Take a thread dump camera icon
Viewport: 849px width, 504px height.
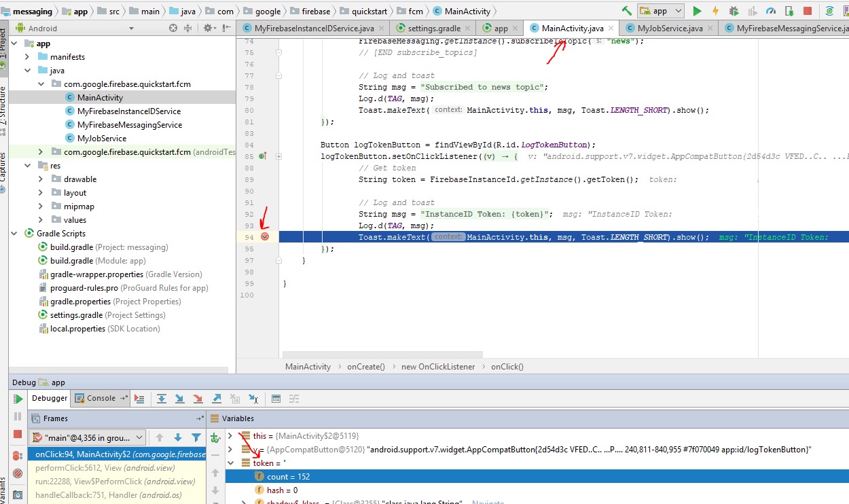(18, 495)
